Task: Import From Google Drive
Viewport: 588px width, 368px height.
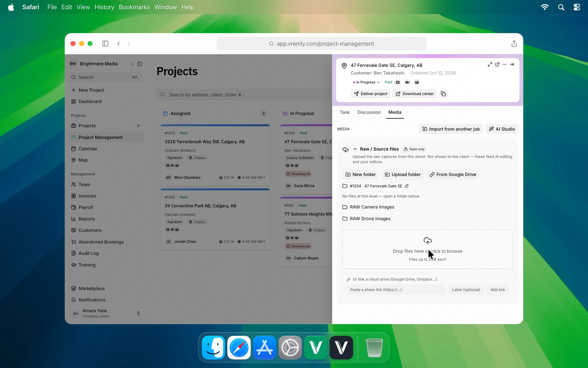Action: (453, 174)
